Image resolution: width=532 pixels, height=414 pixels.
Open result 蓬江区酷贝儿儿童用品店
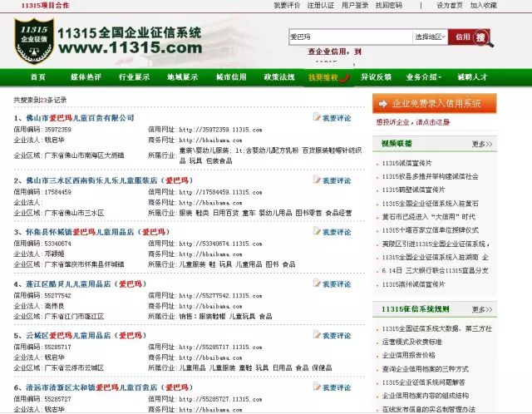tap(86, 284)
